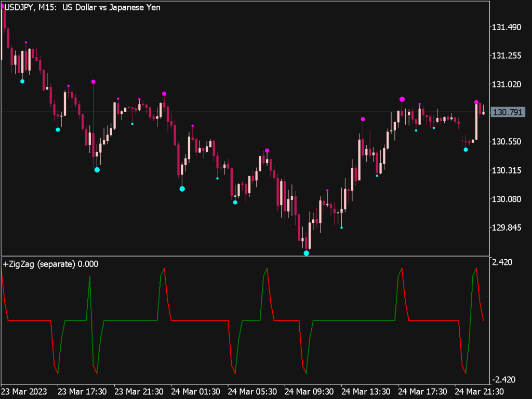Click the 23 Mar 2023 time label
Image resolution: width=532 pixels, height=399 pixels.
click(24, 392)
